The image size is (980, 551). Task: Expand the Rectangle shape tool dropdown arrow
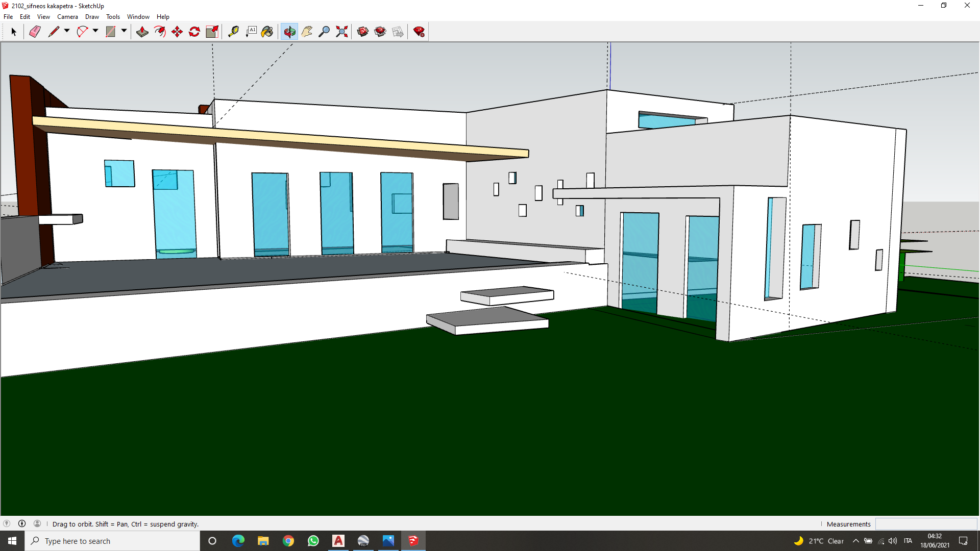[124, 31]
